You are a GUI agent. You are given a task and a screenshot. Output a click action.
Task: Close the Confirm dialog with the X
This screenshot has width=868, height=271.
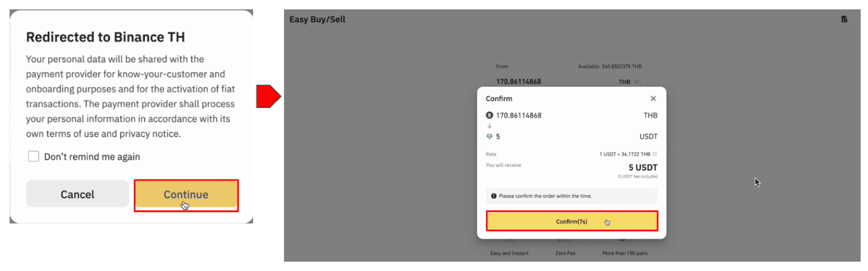(x=653, y=99)
